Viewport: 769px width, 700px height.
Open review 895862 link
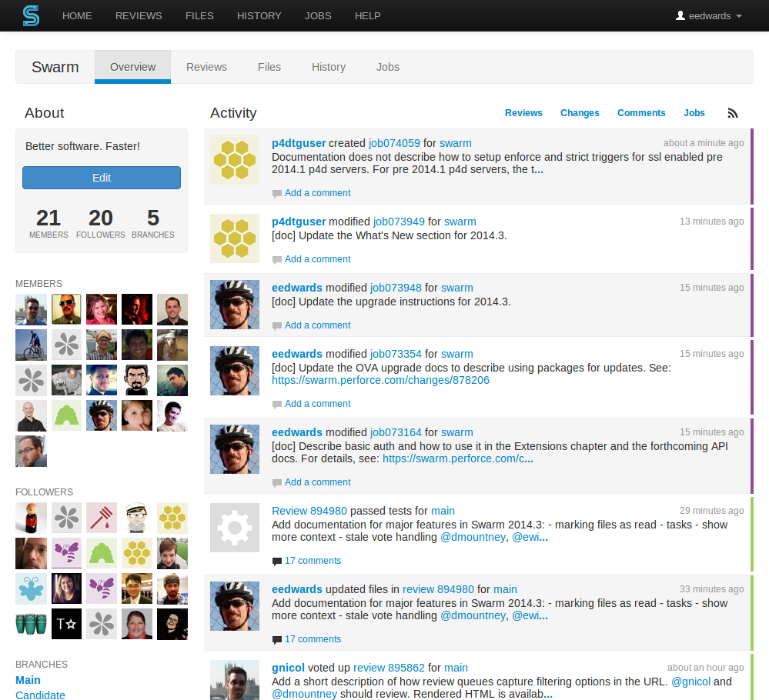[389, 668]
